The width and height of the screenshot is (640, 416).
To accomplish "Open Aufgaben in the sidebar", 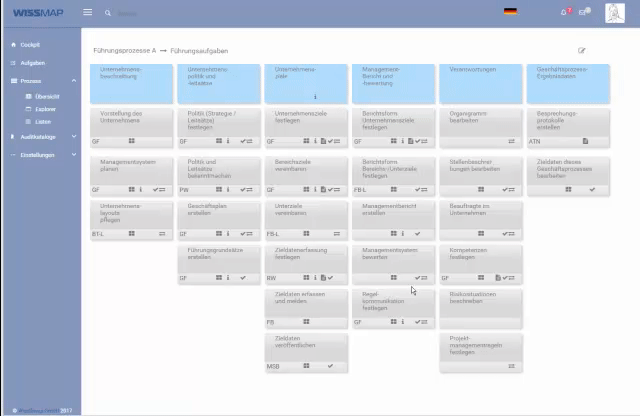I will point(32,62).
